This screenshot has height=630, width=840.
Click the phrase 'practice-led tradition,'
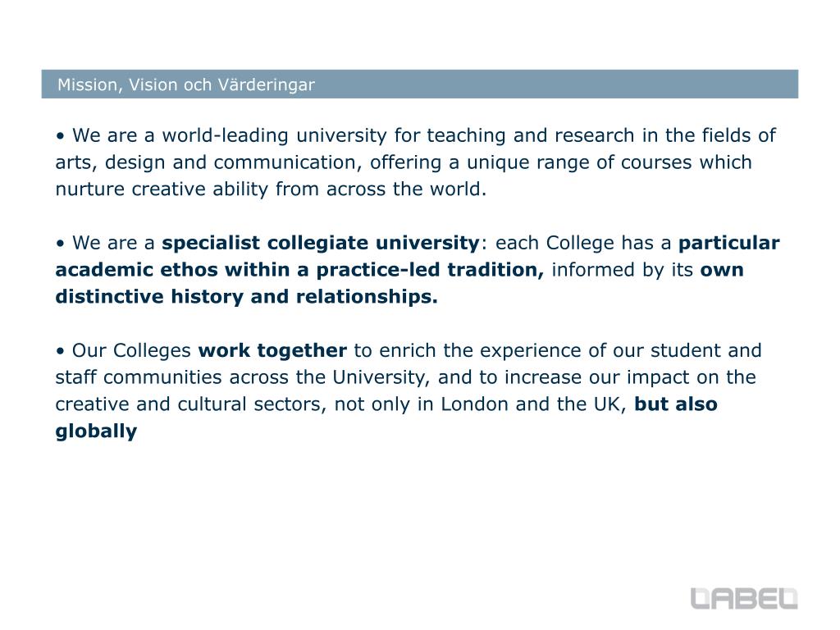tap(430, 269)
